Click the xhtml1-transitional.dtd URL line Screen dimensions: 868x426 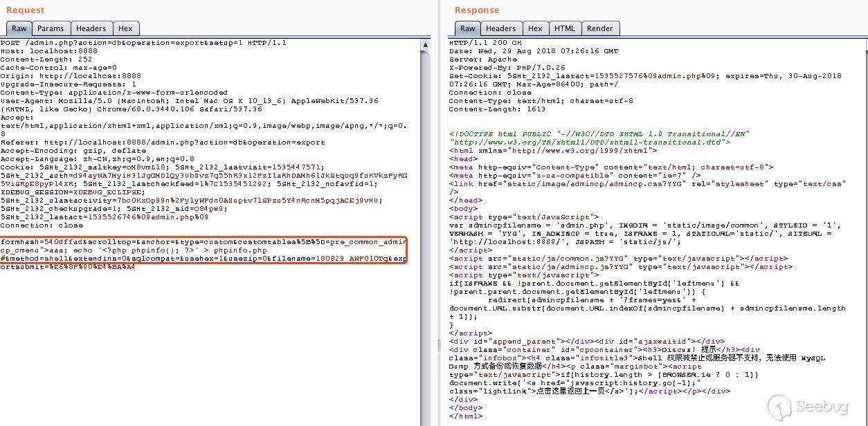pos(589,142)
